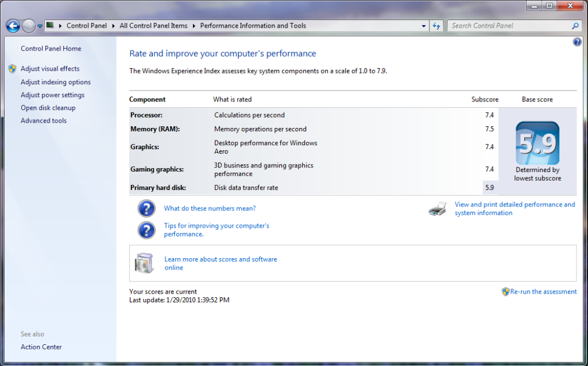
Task: Click the magnifier icon in the search box
Action: click(x=575, y=26)
